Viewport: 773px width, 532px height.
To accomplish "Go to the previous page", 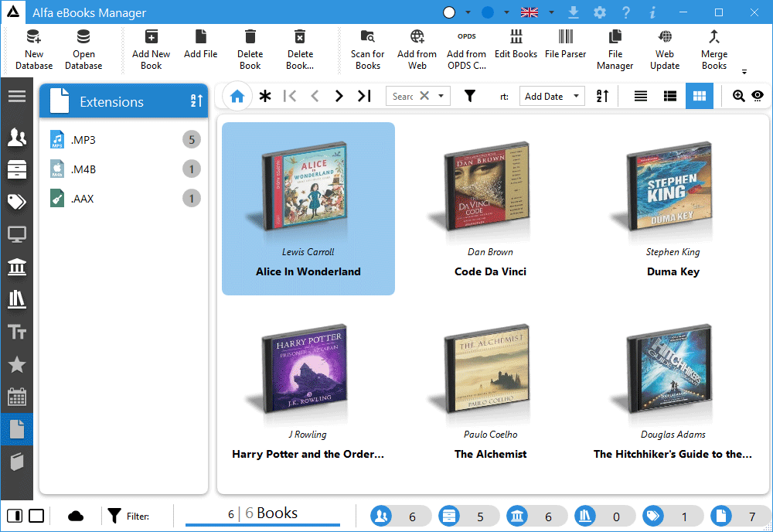I will point(315,96).
